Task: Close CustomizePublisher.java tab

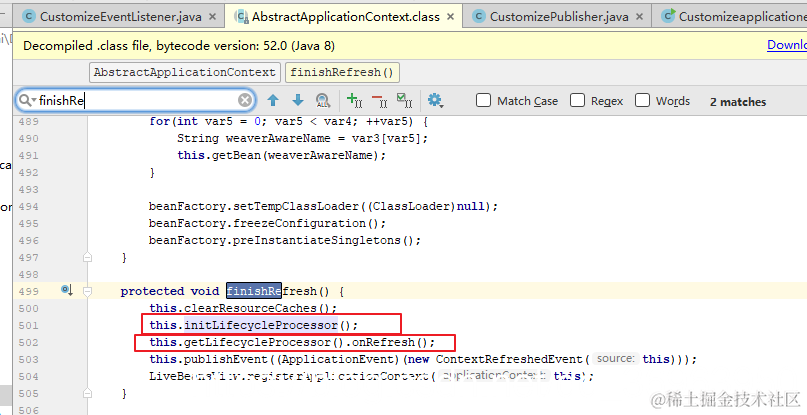Action: 639,17
